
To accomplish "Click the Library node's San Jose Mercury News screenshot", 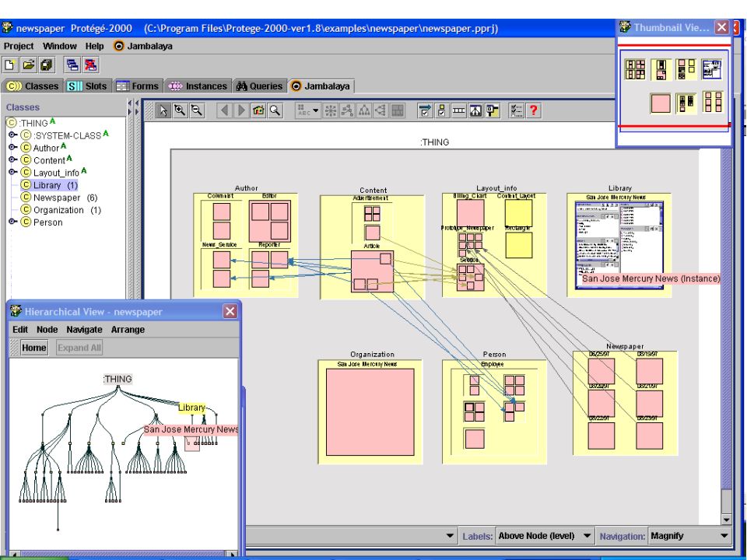I will click(619, 245).
